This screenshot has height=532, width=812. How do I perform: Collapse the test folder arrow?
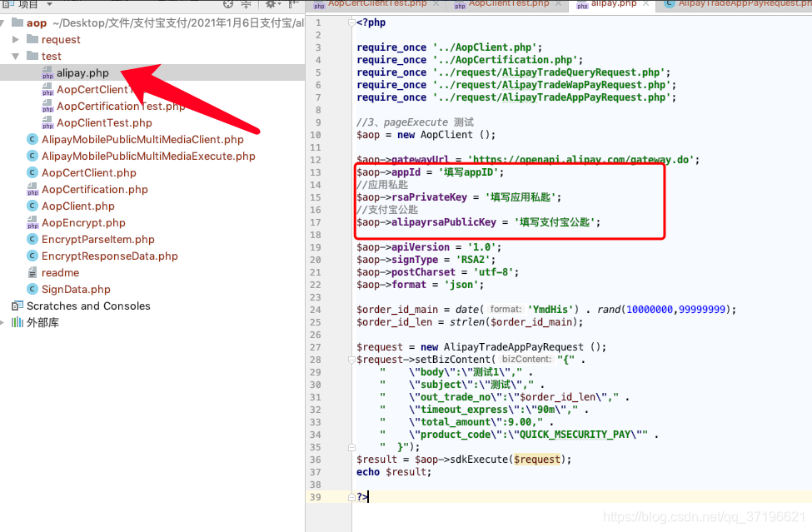[x=16, y=56]
